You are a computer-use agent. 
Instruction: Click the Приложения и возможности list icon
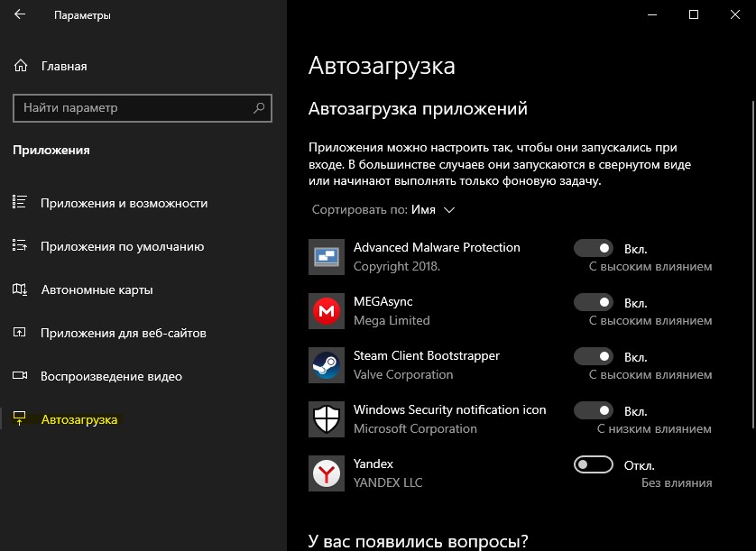[19, 202]
